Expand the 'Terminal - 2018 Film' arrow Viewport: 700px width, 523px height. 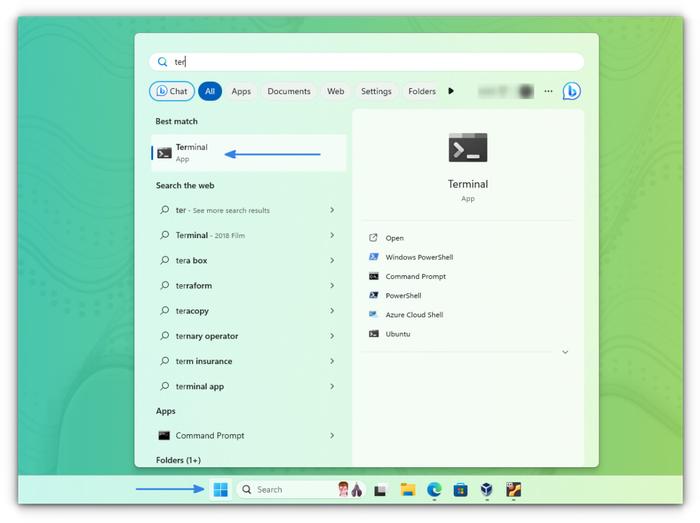click(332, 235)
